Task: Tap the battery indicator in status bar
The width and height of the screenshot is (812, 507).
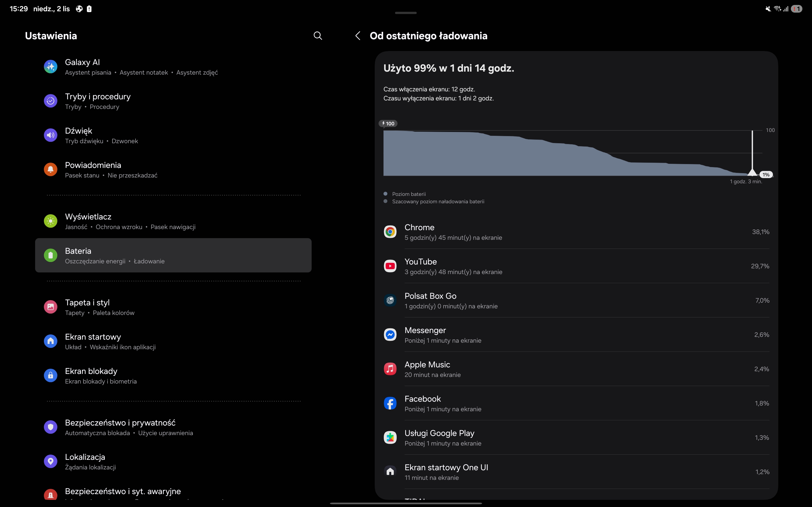Action: [797, 9]
